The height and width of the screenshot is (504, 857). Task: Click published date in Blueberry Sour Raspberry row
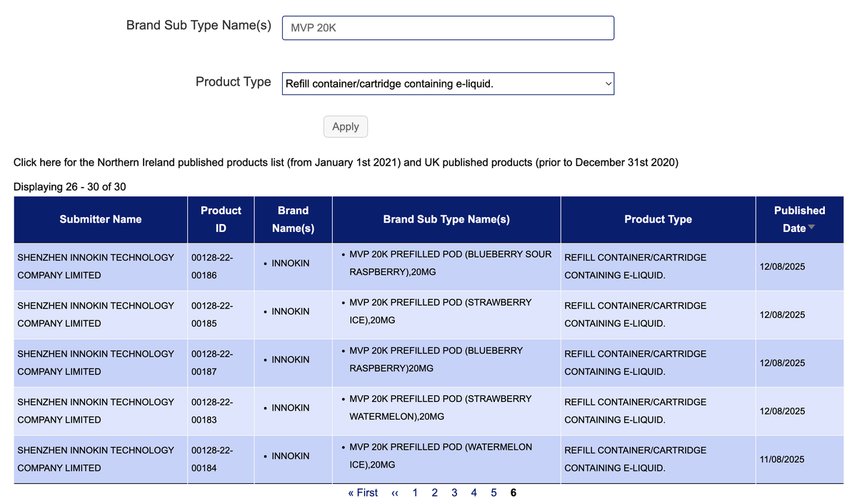click(x=783, y=266)
